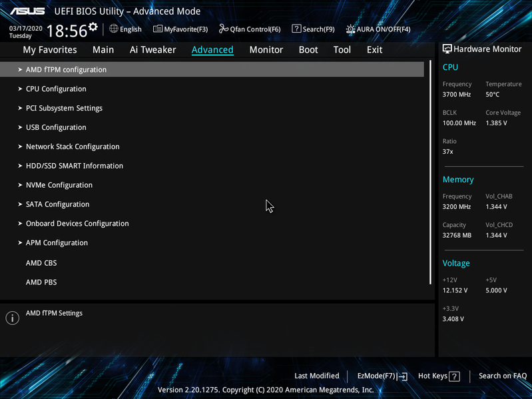Click the Ratio value 37x
The image size is (532, 399).
[x=447, y=152]
